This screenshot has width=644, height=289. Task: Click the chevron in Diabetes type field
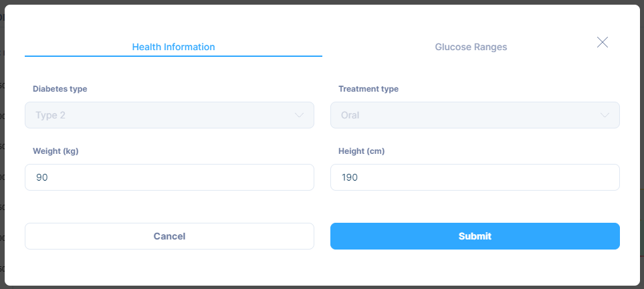click(299, 115)
